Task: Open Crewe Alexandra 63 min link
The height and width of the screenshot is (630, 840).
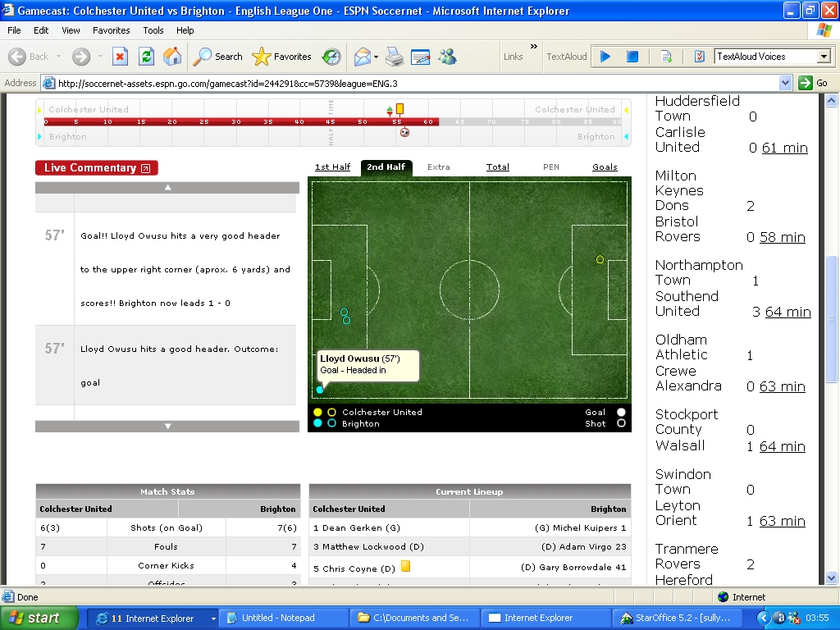Action: pyautogui.click(x=782, y=387)
